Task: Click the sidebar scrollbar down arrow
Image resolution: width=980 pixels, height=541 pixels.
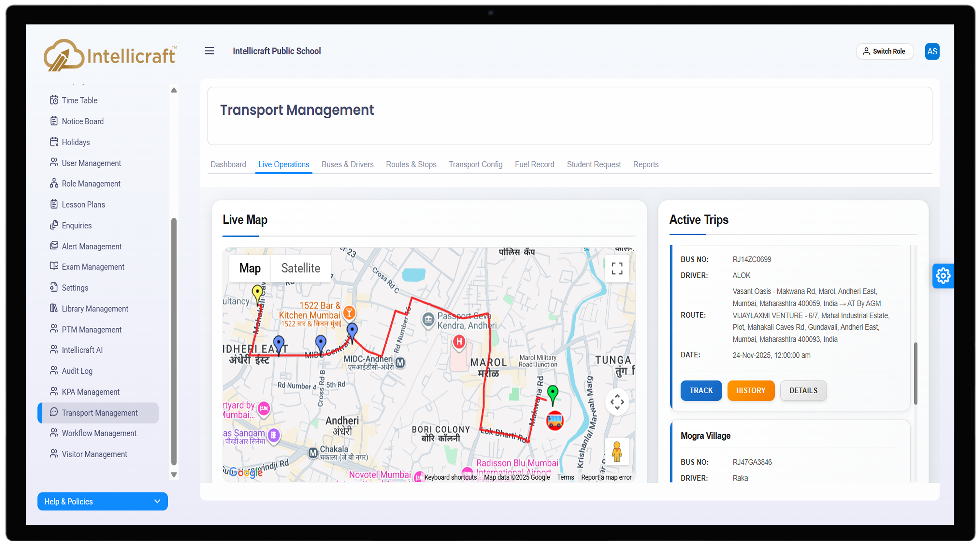Action: pyautogui.click(x=174, y=475)
